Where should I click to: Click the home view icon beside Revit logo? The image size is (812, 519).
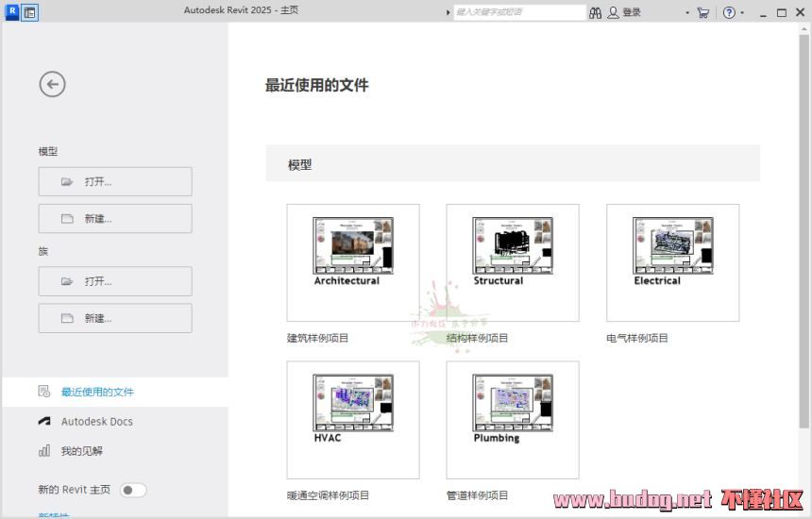[30, 12]
